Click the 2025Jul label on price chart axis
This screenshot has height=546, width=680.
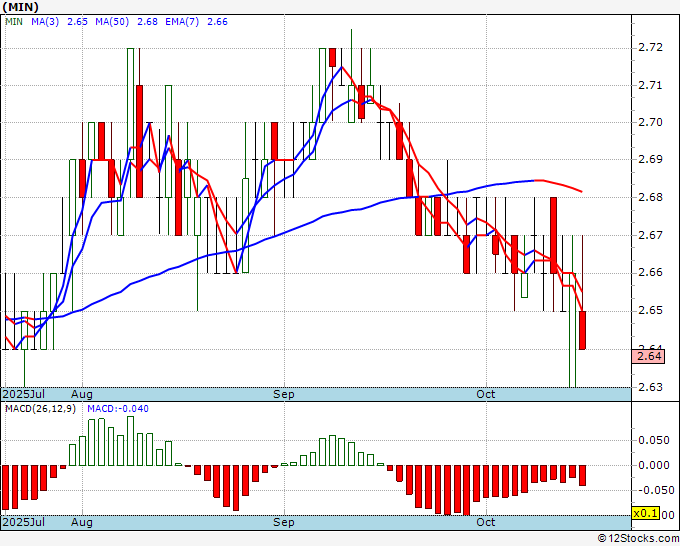click(x=24, y=394)
